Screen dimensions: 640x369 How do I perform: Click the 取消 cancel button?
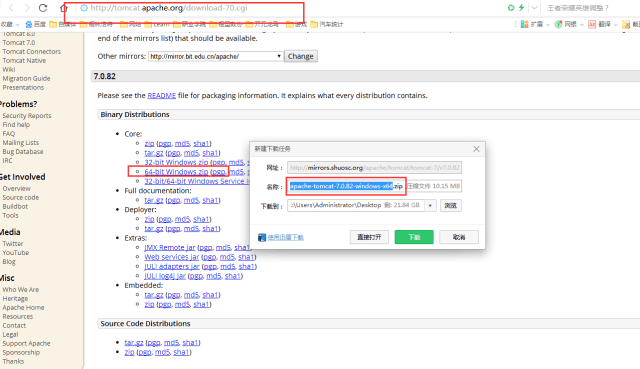[459, 237]
